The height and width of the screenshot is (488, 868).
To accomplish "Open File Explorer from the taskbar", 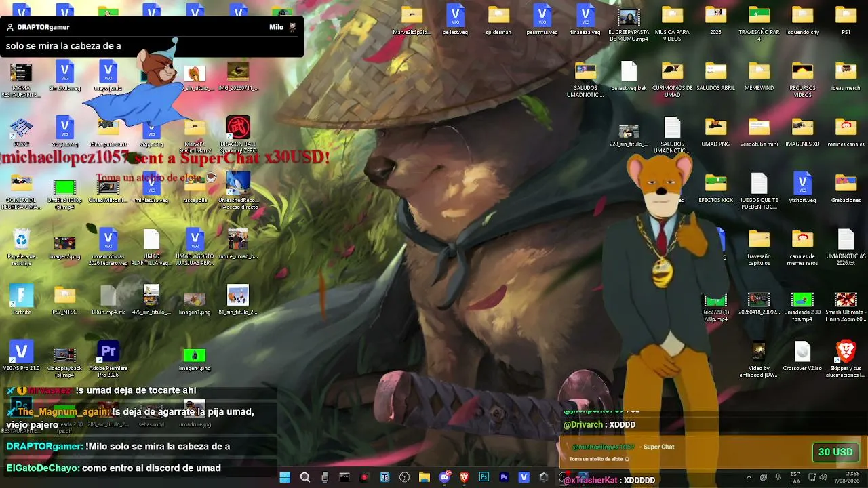I will [x=425, y=477].
